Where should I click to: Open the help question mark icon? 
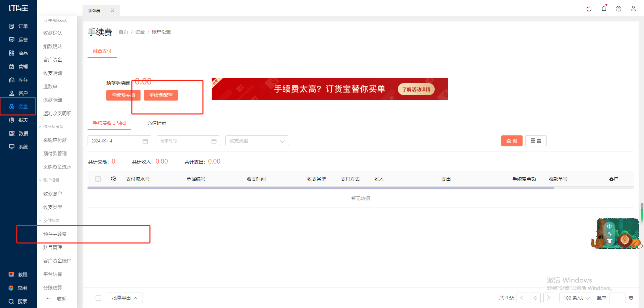(619, 9)
